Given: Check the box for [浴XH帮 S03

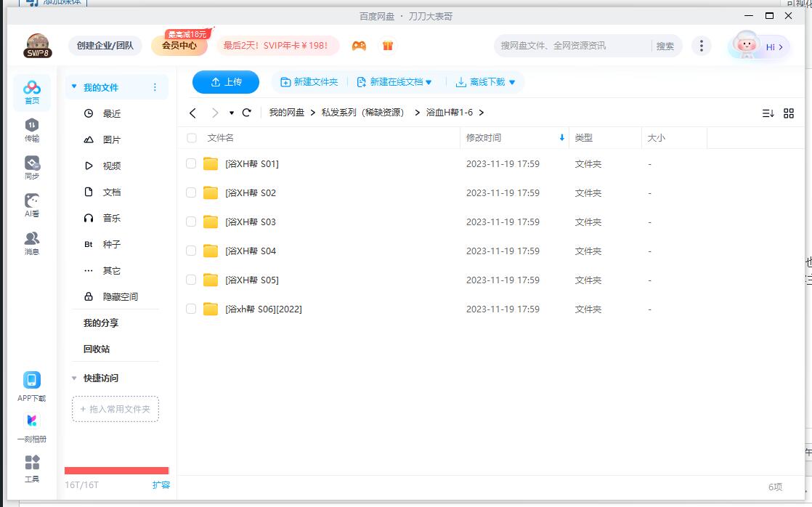Looking at the screenshot, I should coord(191,222).
